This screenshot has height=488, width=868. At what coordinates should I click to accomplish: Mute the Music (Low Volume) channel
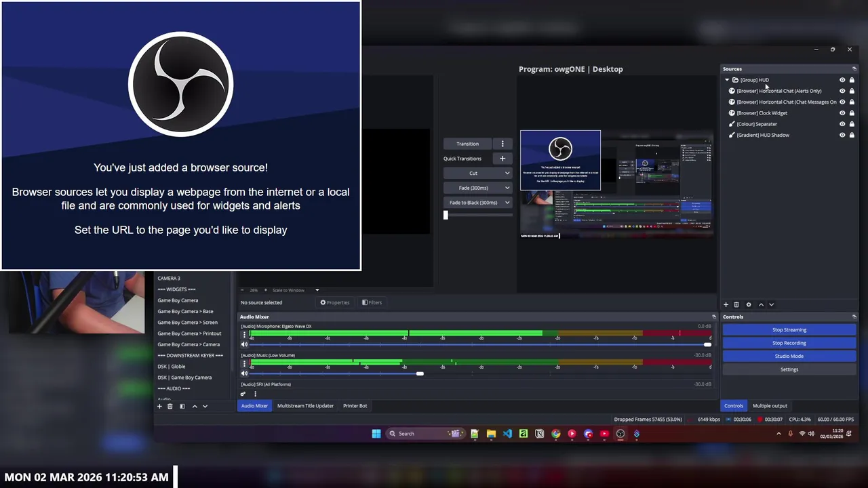pos(244,373)
